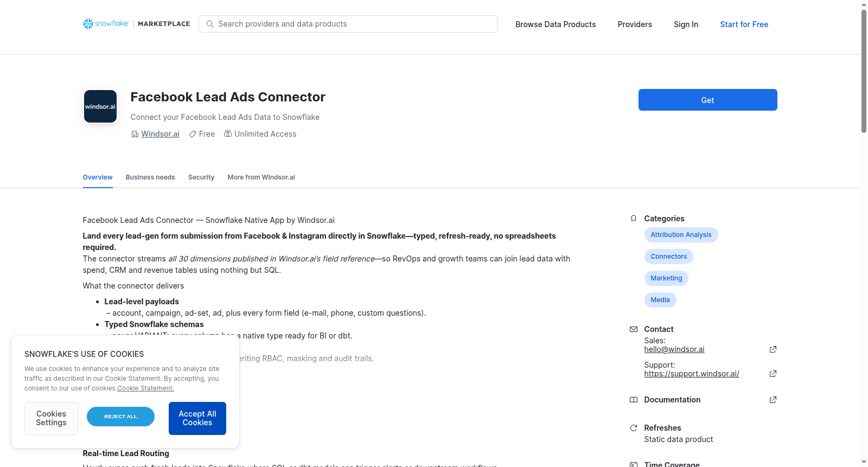Accept all cookies in the banner
The height and width of the screenshot is (467, 868).
(197, 418)
